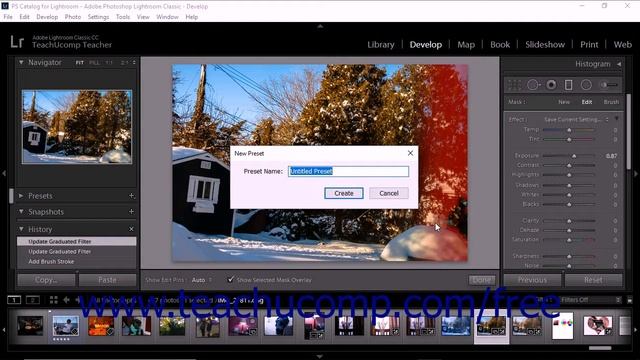The height and width of the screenshot is (360, 640).
Task: Open the Settings menu
Action: (x=98, y=17)
